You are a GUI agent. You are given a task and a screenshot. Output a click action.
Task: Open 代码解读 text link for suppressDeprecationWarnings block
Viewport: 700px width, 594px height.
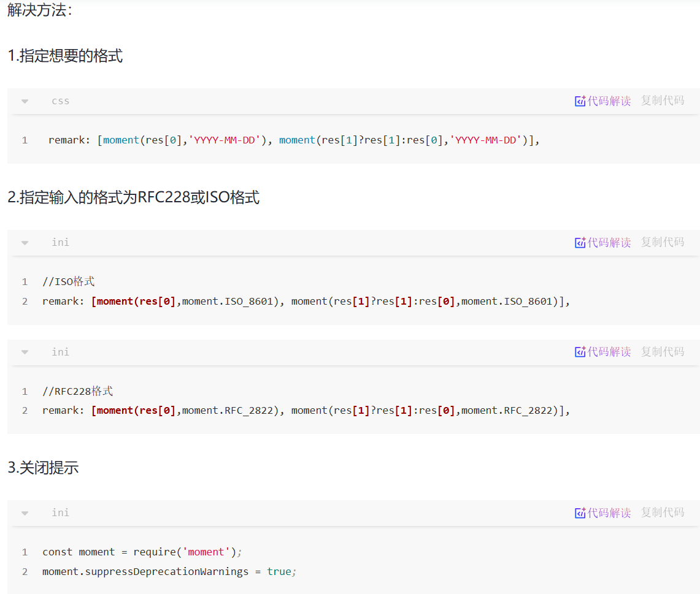(x=609, y=513)
